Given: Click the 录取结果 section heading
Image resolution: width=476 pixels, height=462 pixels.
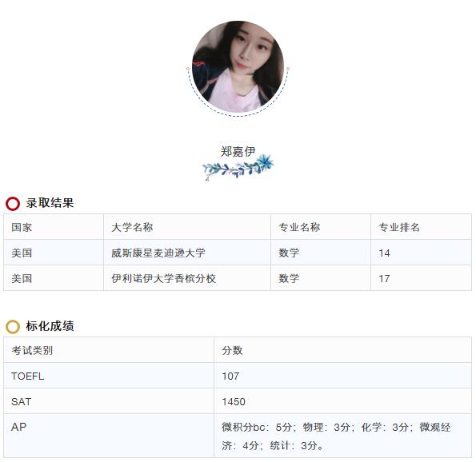Looking at the screenshot, I should pos(50,203).
